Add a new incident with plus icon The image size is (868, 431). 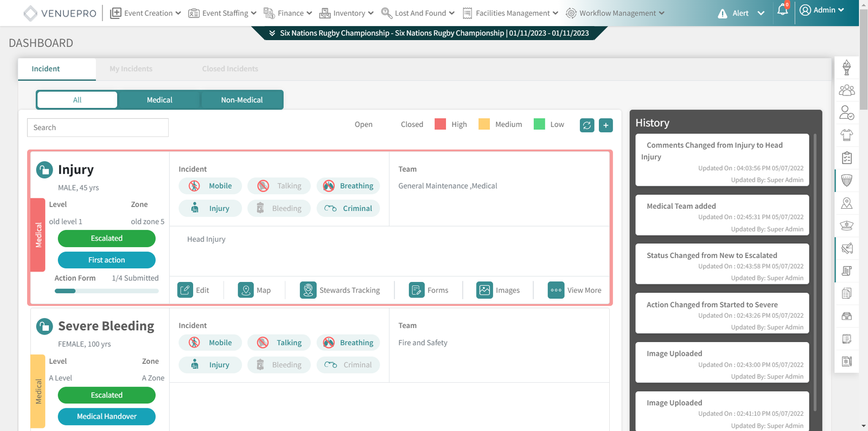tap(606, 125)
